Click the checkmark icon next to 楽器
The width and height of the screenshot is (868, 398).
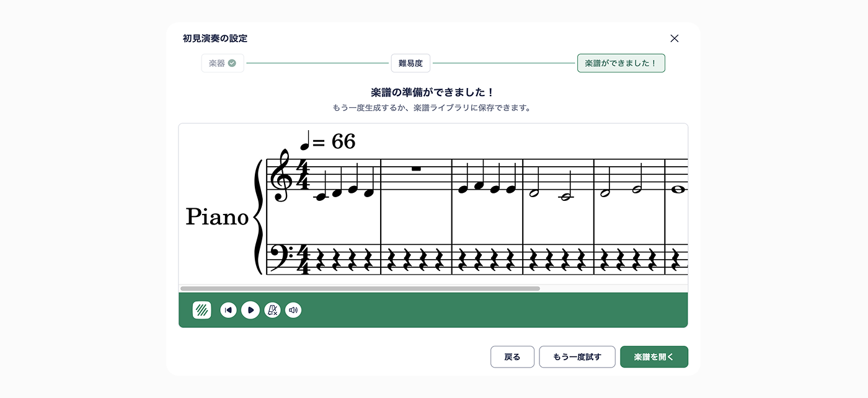[232, 63]
